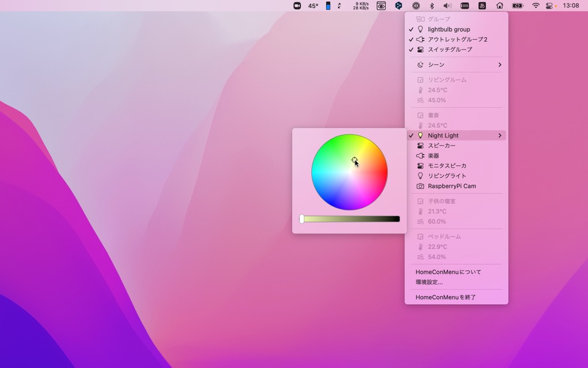588x368 pixels.
Task: Open RaspberryPi Cam camera view
Action: [x=456, y=186]
